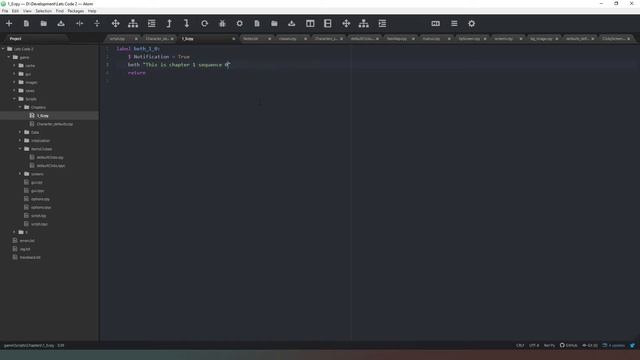Open the View menu
The width and height of the screenshot is (640, 360).
[x=27, y=11]
